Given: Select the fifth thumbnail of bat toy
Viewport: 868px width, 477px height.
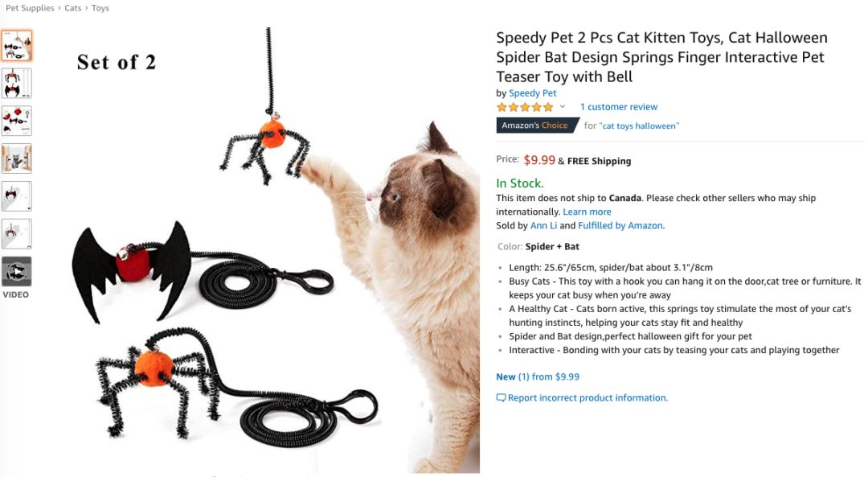Looking at the screenshot, I should point(17,196).
